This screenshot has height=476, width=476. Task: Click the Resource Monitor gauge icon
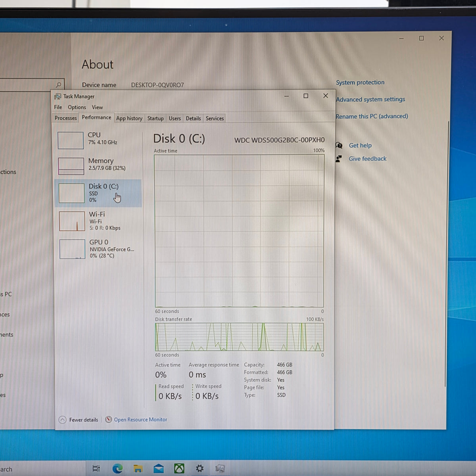pos(108,419)
